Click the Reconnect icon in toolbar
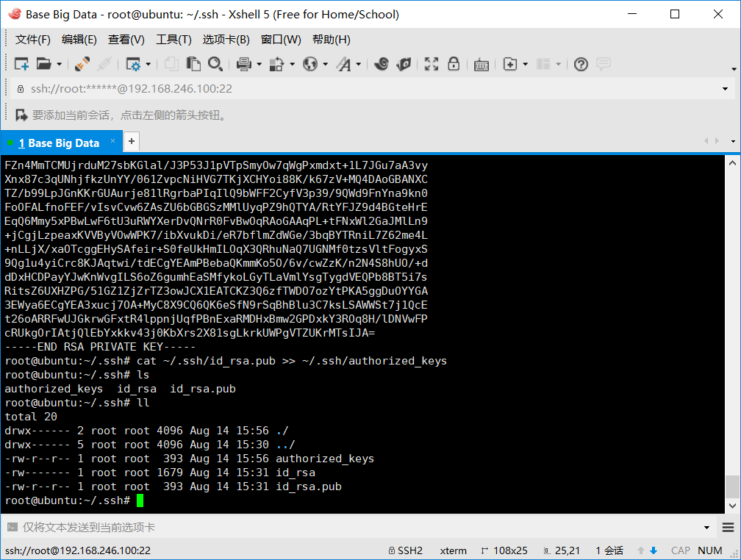741x560 pixels. (104, 64)
